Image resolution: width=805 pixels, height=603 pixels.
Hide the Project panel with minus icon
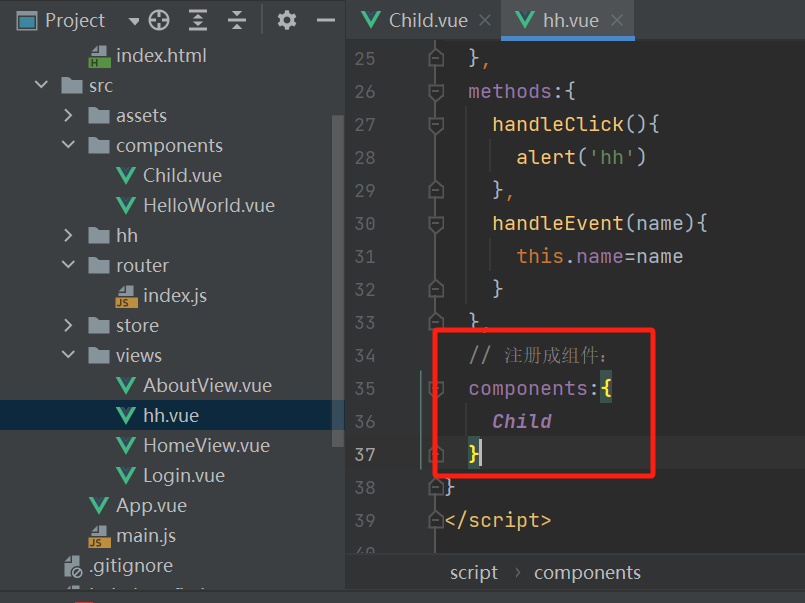coord(325,21)
